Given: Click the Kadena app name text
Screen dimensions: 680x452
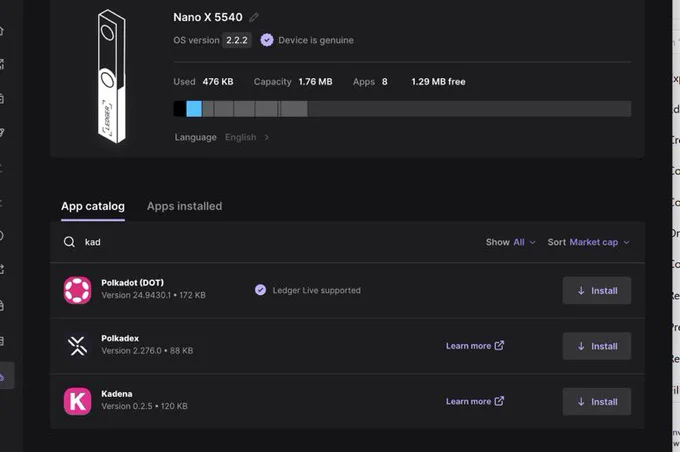Looking at the screenshot, I should (x=117, y=394).
